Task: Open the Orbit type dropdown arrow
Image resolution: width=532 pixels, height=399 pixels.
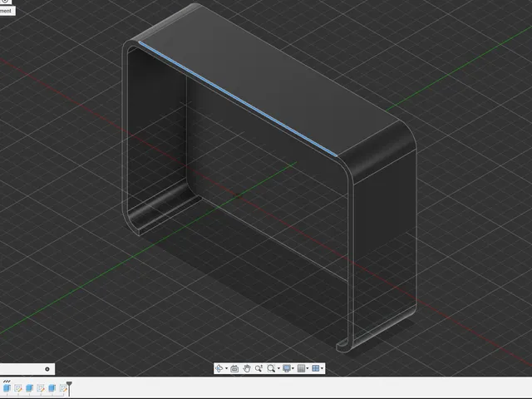Action: coord(226,368)
